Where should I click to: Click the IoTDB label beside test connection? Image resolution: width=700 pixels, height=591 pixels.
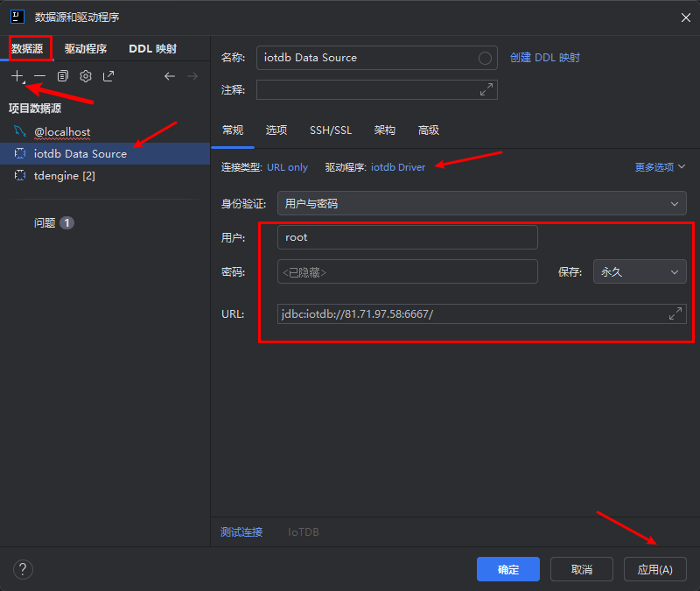304,532
